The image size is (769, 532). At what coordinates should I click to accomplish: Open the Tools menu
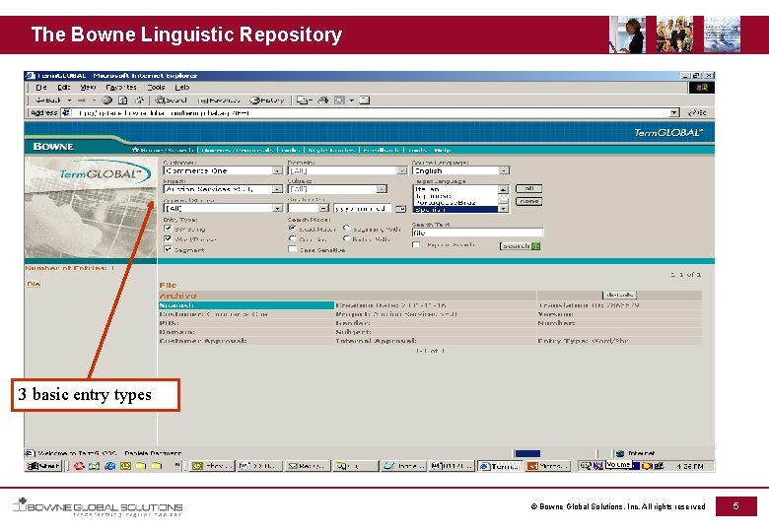pos(156,88)
